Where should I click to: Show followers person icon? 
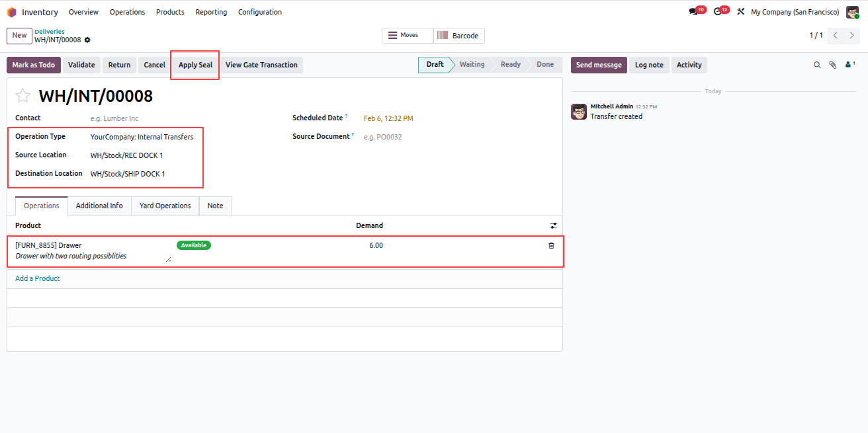pyautogui.click(x=850, y=65)
